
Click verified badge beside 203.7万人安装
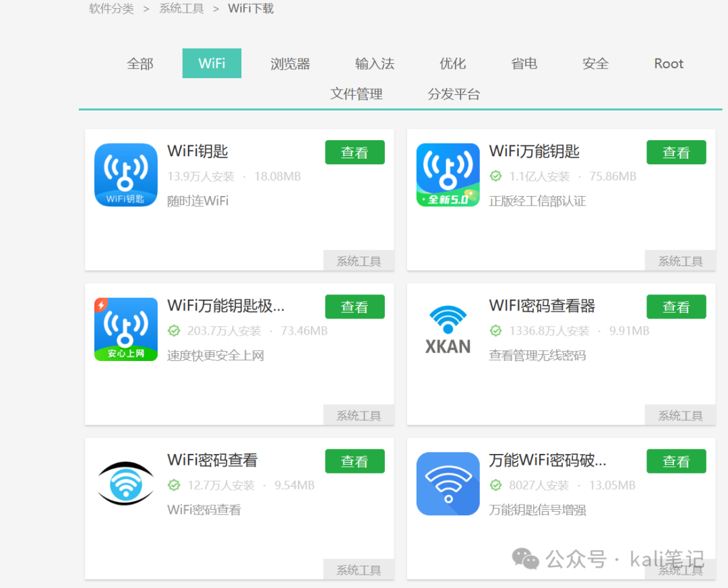point(174,331)
